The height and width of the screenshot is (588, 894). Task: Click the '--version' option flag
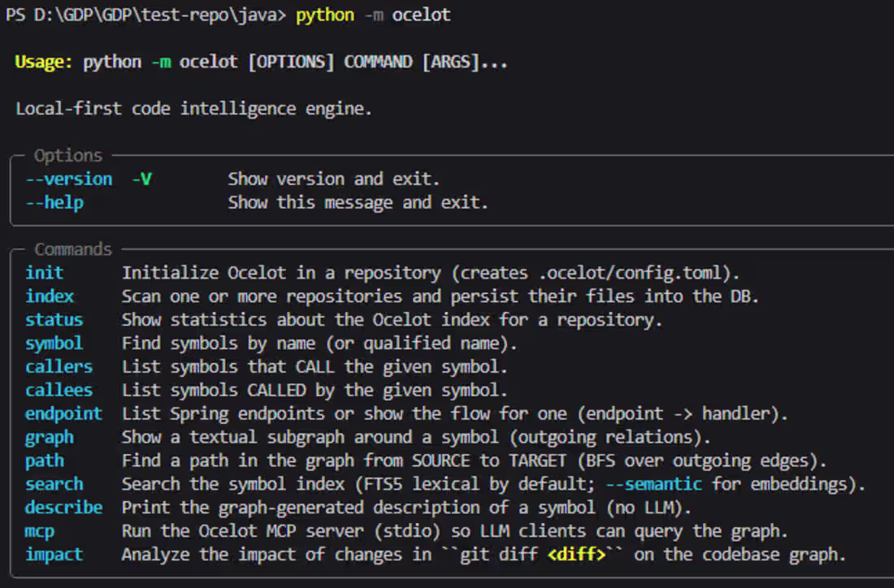coord(69,179)
